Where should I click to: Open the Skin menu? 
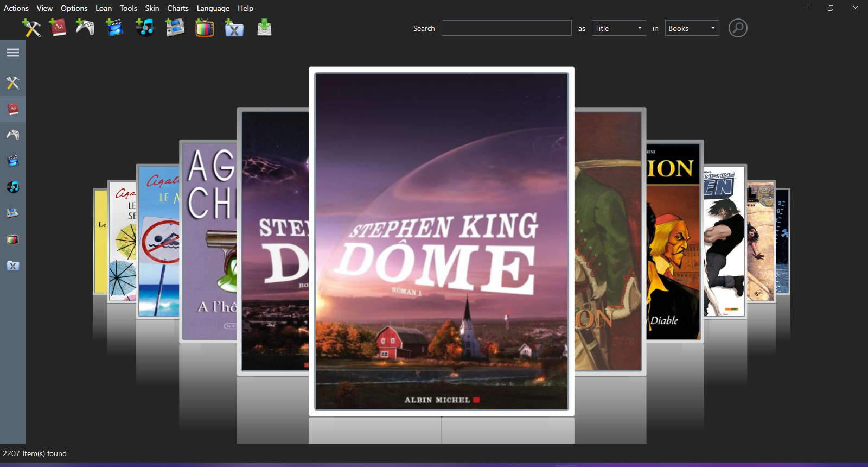[152, 8]
